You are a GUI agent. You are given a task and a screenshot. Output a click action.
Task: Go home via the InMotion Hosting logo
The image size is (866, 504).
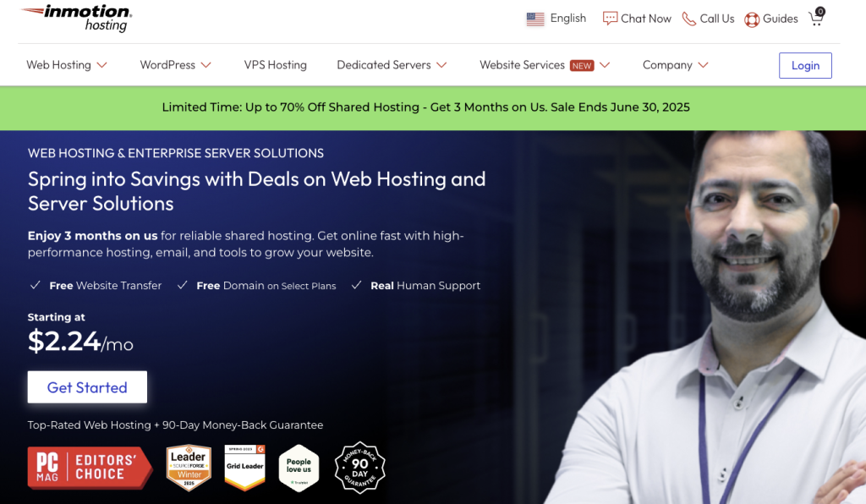77,19
